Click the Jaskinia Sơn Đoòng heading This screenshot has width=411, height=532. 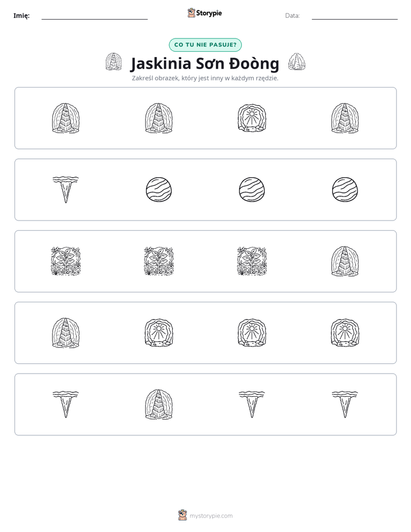(x=205, y=63)
